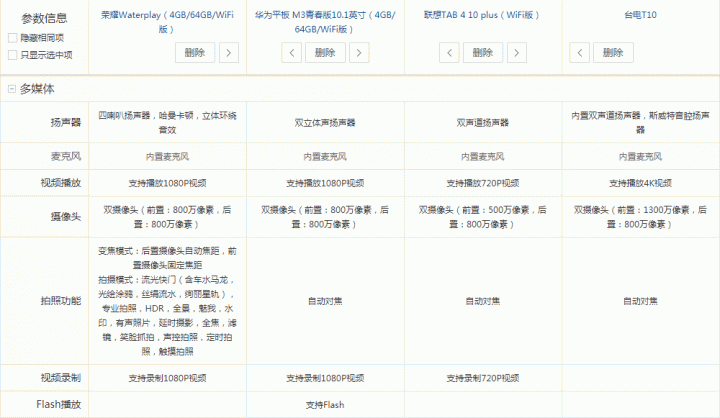Move 华为平板 M3青春版 column left

point(292,53)
